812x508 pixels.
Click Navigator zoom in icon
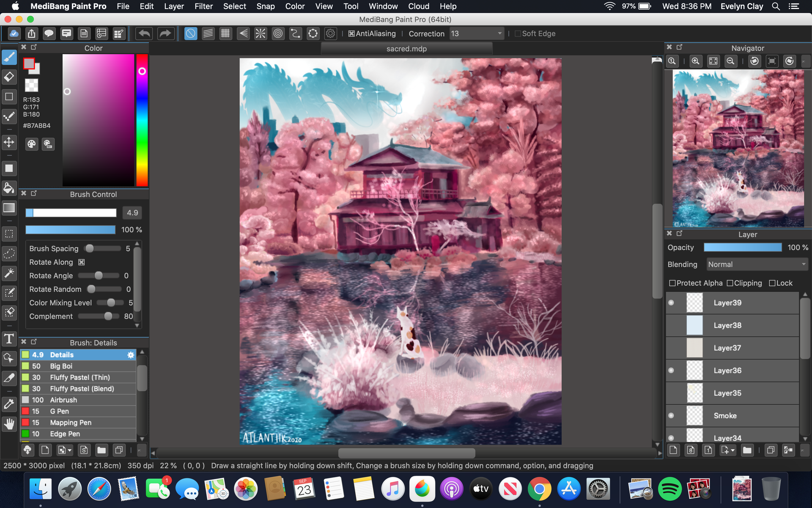695,61
